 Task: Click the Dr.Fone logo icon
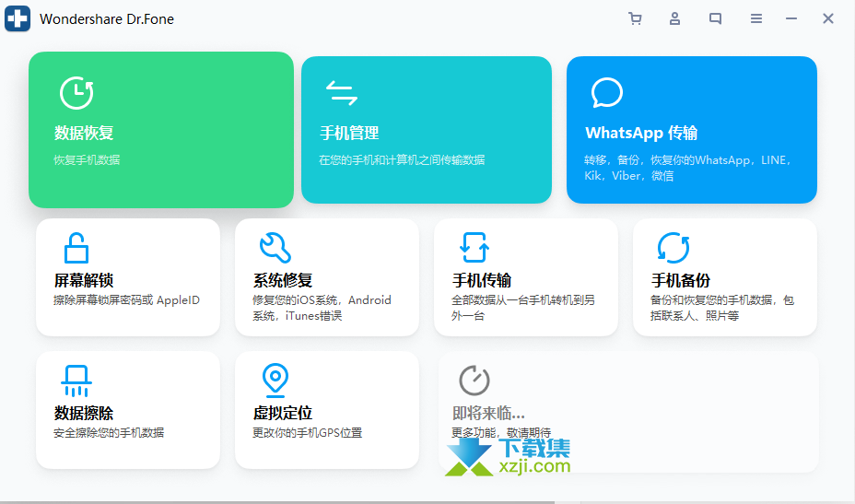coord(18,18)
